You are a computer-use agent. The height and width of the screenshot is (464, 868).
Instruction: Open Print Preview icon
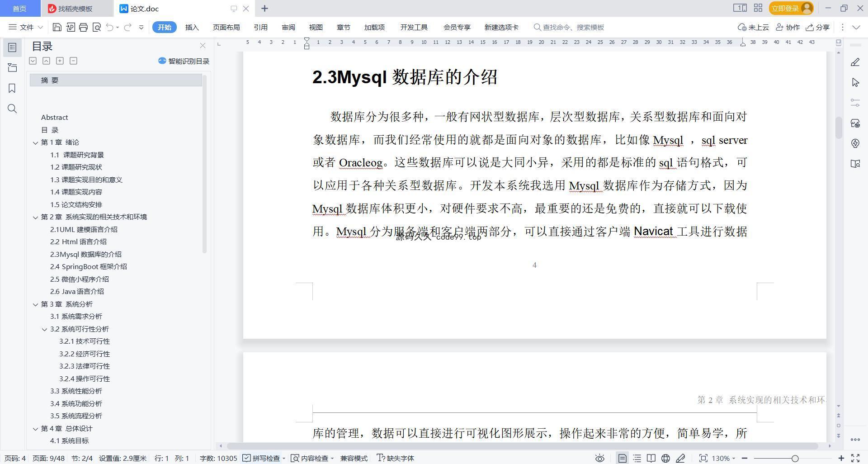(96, 27)
